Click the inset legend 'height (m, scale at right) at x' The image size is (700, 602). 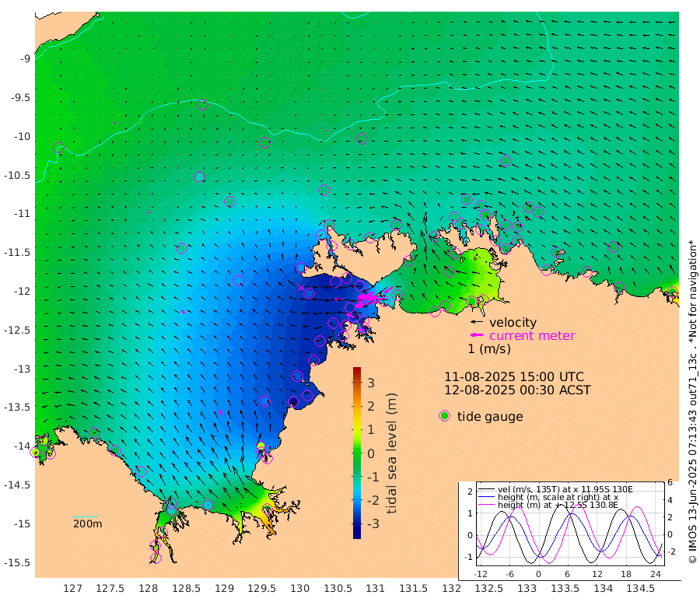click(x=558, y=497)
